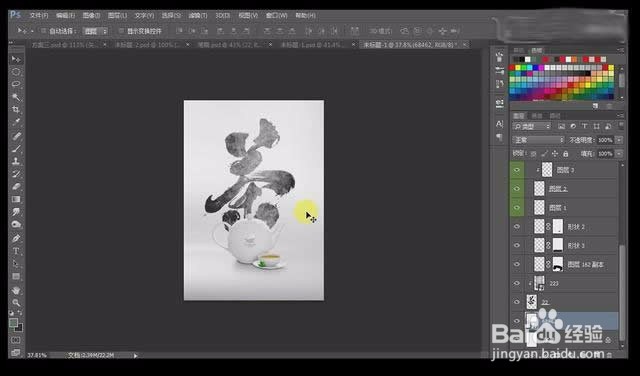
Task: Switch to 路径 tab in Layers panel group
Action: (555, 116)
